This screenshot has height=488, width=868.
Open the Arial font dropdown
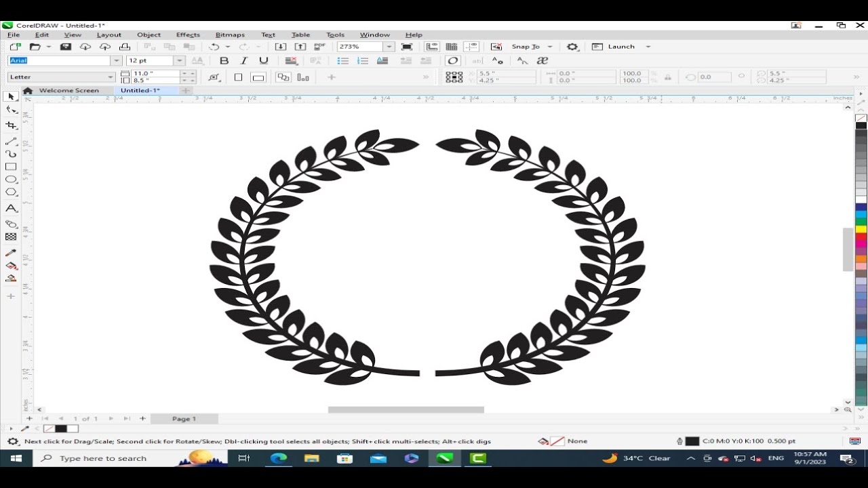117,61
